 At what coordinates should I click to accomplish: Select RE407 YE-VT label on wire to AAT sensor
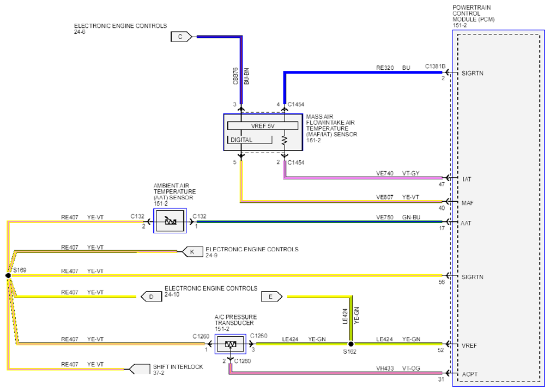[82, 217]
